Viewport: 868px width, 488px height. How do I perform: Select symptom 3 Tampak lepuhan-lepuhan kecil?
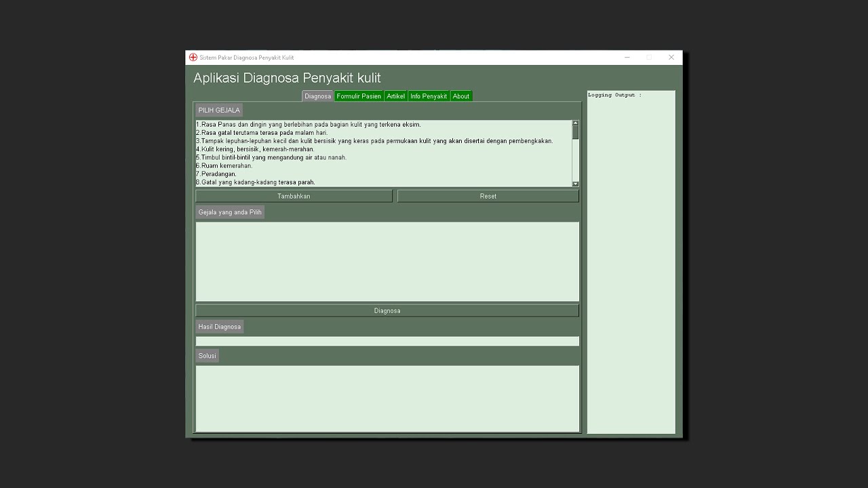[384, 141]
